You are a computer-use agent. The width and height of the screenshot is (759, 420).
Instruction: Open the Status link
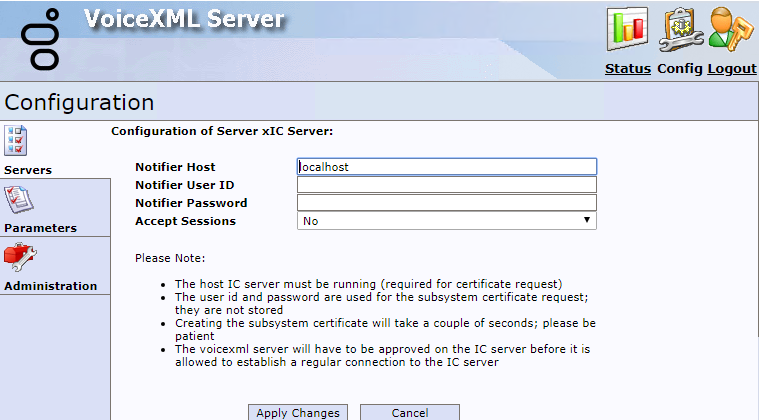[x=628, y=69]
